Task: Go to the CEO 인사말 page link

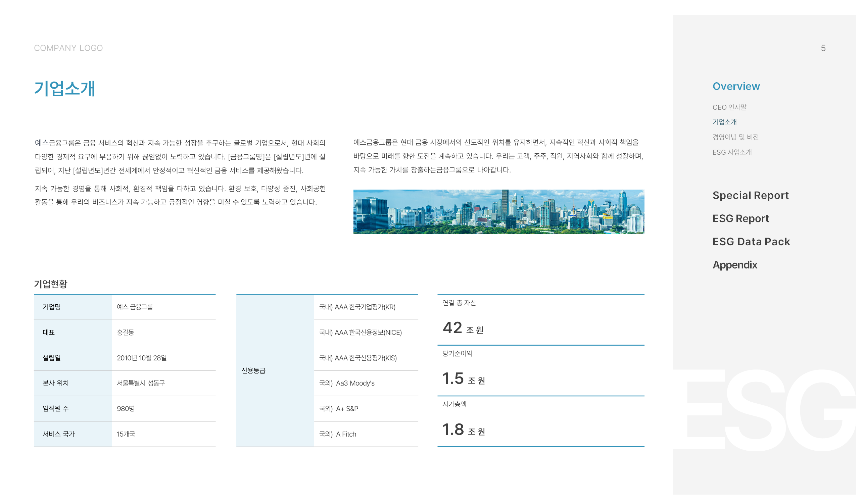Action: click(x=729, y=107)
